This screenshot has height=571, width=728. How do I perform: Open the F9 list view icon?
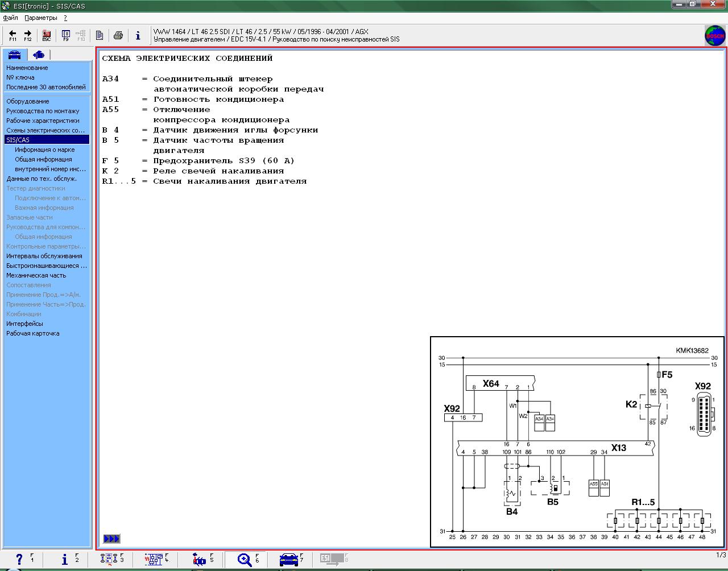[x=66, y=36]
